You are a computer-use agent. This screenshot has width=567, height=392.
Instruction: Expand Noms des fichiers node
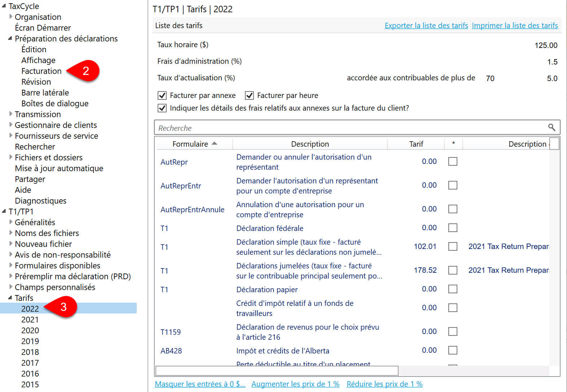(11, 233)
